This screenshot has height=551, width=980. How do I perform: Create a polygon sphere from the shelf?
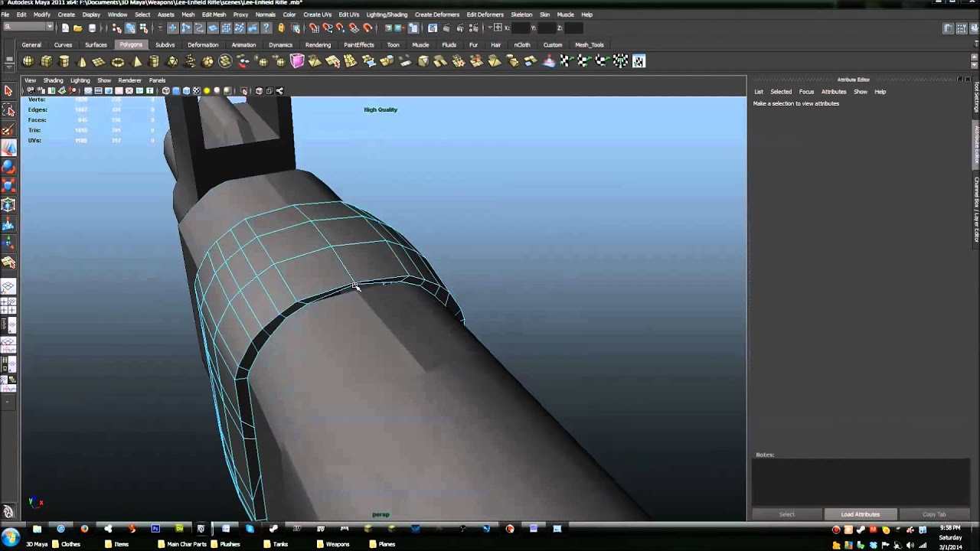[x=28, y=61]
